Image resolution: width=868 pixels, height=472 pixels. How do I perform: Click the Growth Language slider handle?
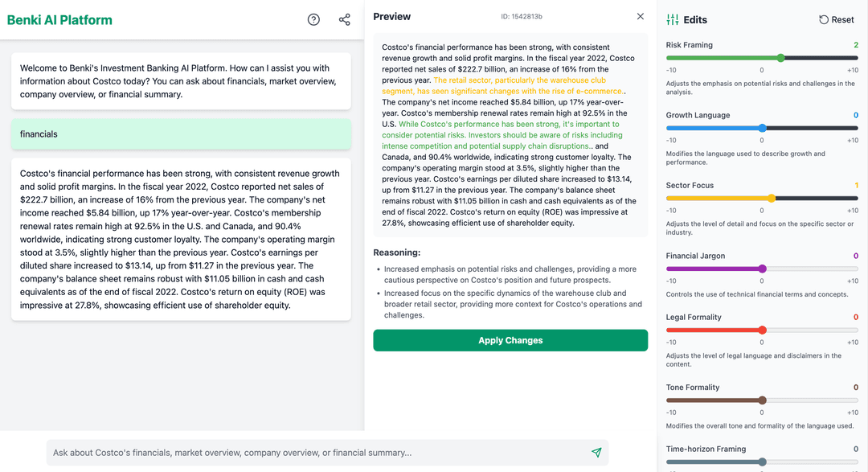[762, 128]
